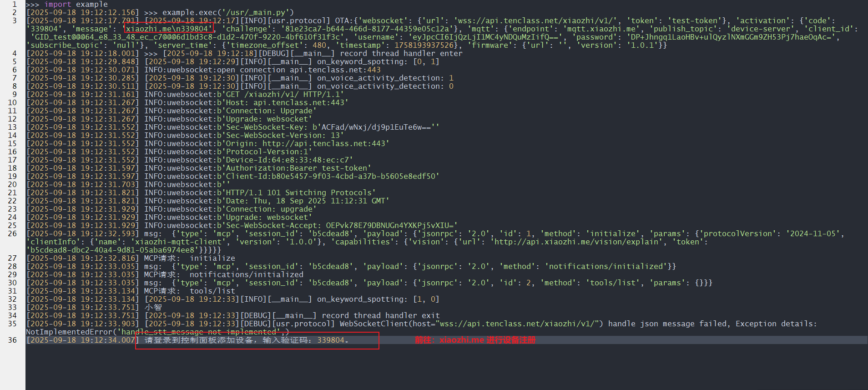Click line number 20 in the gutter
Screen dimensions: 868x390
pos(12,184)
